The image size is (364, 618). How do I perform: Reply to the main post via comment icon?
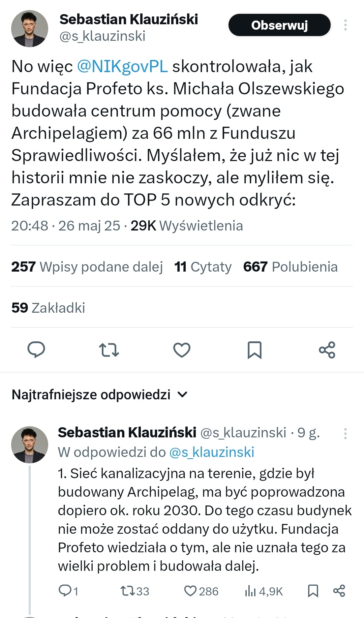pos(36,349)
